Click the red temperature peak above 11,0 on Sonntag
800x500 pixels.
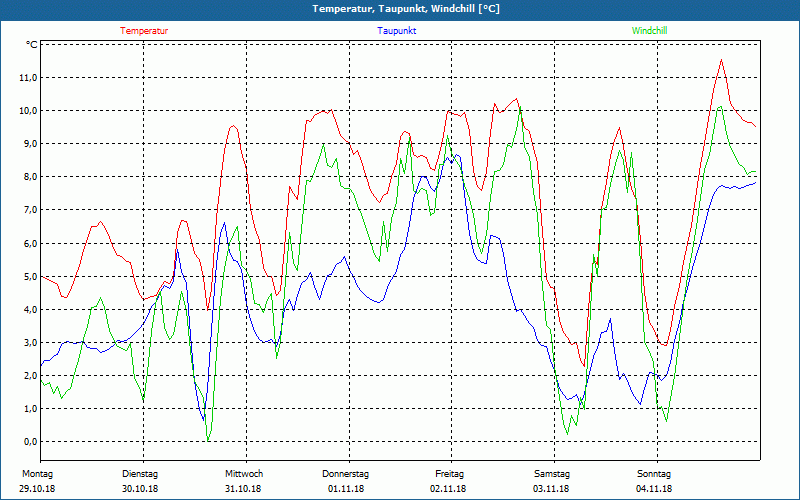721,60
